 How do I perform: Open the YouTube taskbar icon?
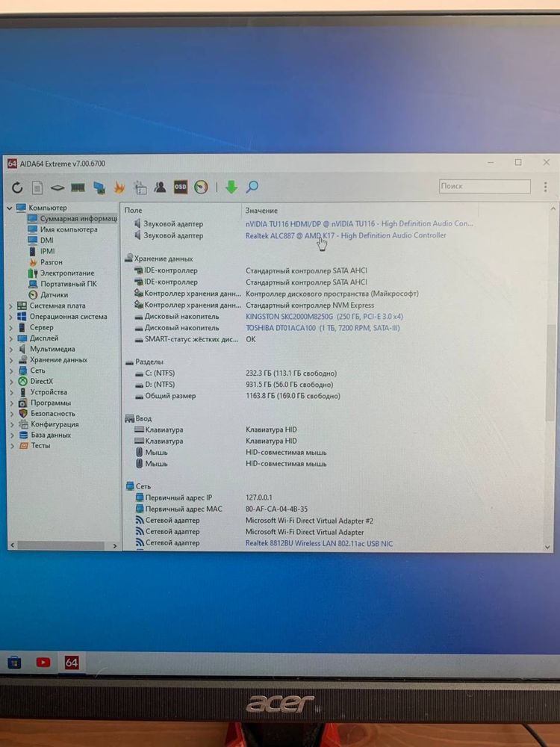[43, 662]
